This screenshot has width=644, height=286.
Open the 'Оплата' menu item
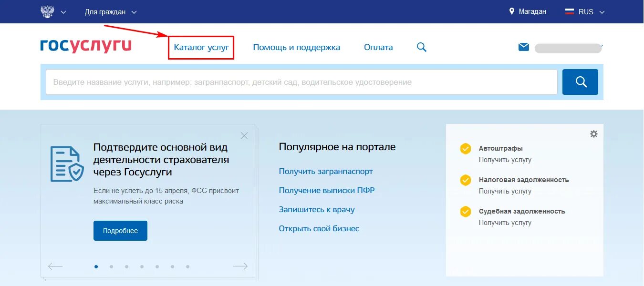click(x=378, y=47)
